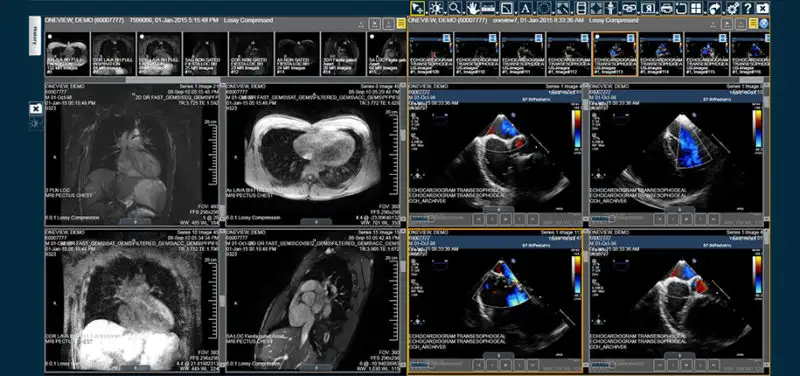Viewport: 800px width, 376px height.
Task: Play cine in bottom-right echo pane
Action: pos(686,365)
